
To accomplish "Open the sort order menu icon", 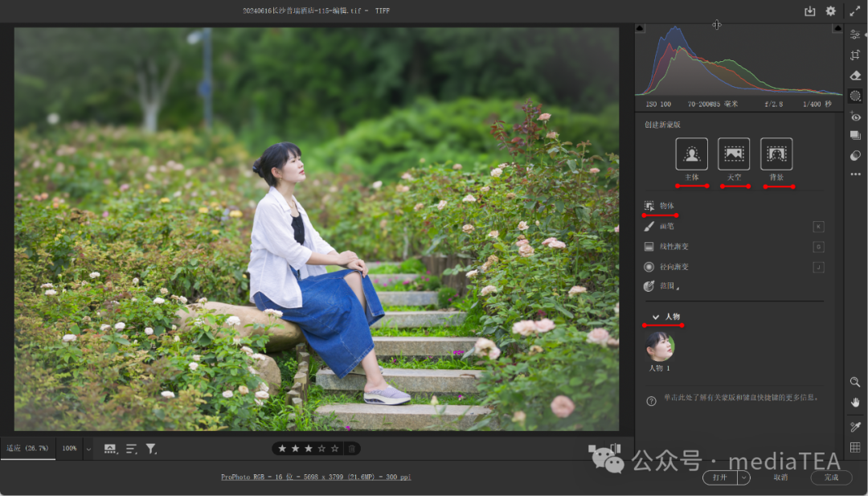I will (x=131, y=449).
